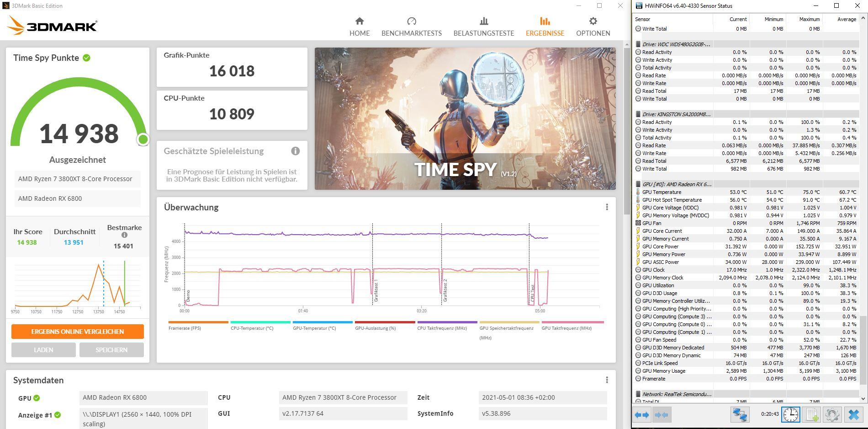Collapse the GPU [#0]: AMD Radeon sensor group
This screenshot has height=429, width=868.
(638, 184)
